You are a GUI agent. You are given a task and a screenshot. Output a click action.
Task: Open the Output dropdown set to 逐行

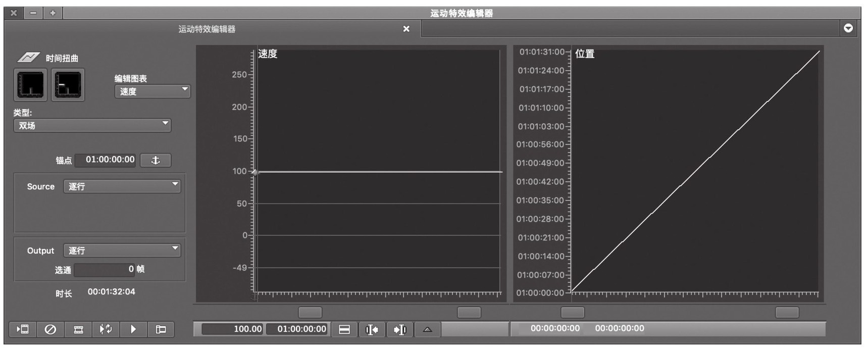pos(122,251)
